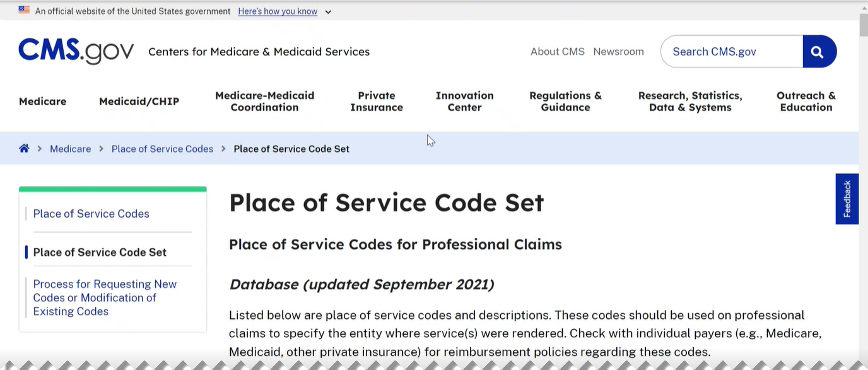
Task: Navigate to Place of Service Codes breadcrumb
Action: (x=162, y=148)
